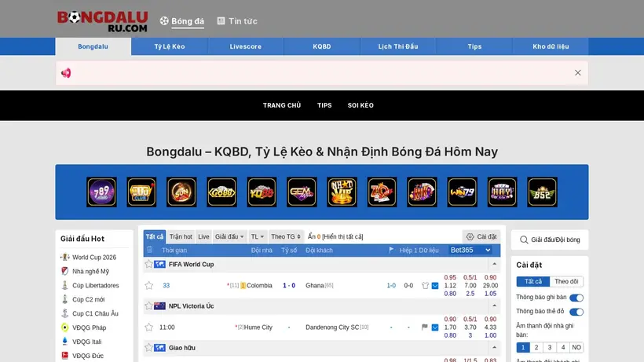
Task: Click Hiển thị tất cả link
Action: 342,237
